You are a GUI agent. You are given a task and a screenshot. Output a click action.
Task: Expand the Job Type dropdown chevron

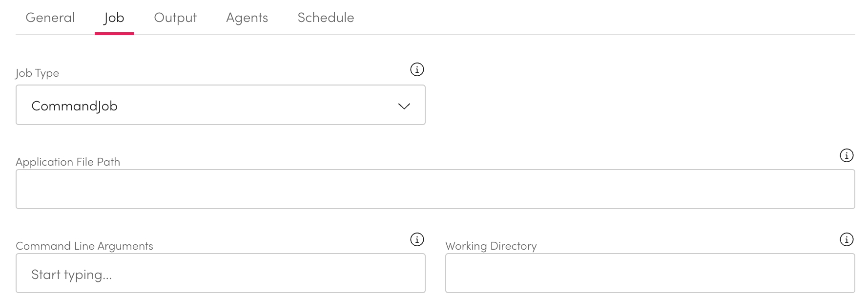pyautogui.click(x=404, y=106)
